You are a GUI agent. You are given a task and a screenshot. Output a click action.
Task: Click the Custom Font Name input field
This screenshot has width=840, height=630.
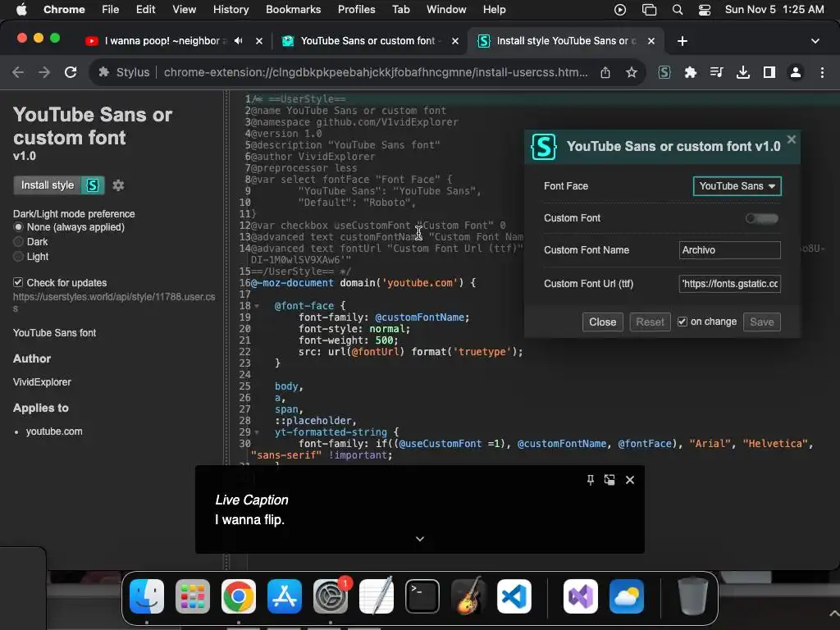pyautogui.click(x=729, y=250)
